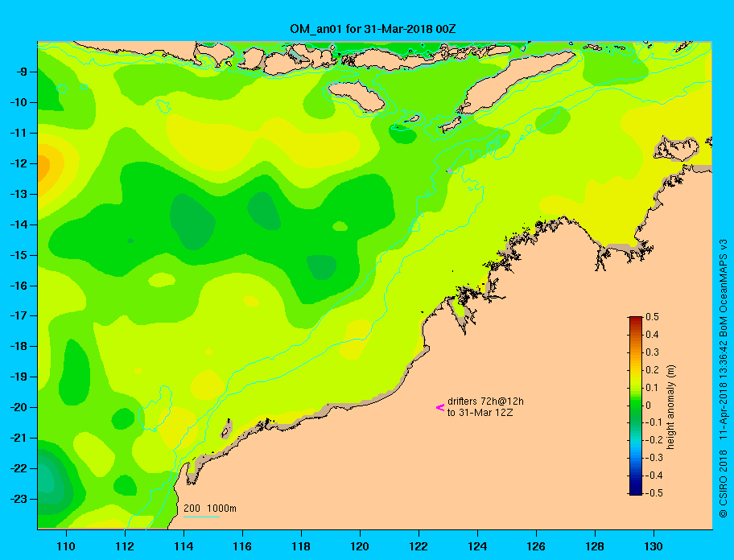Click the latitude axis label -12
Viewport: 734px width, 560px height.
(x=18, y=164)
